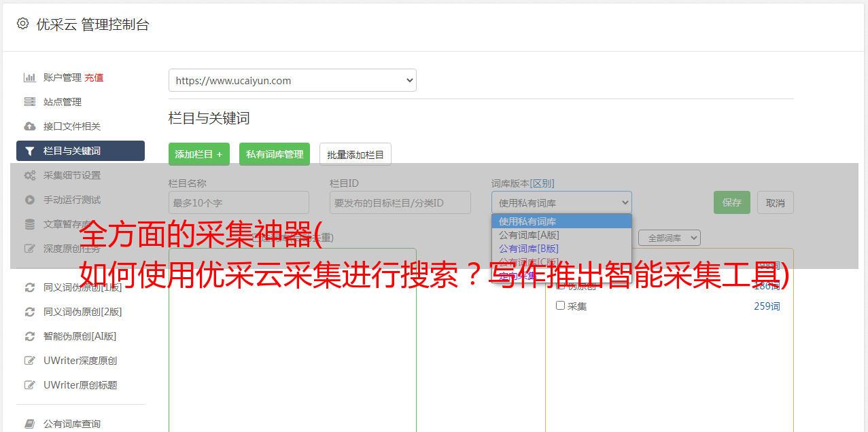
Task: Focus the 栏目ID input field
Action: coord(400,202)
